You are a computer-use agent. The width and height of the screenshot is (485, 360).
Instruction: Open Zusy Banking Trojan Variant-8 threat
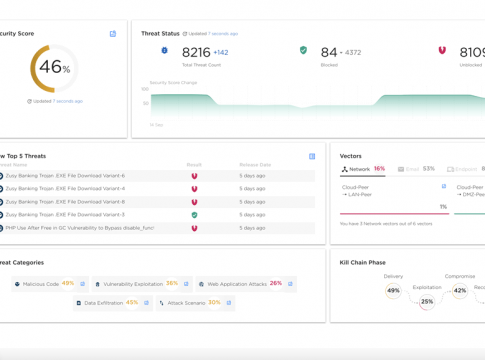coord(65,202)
